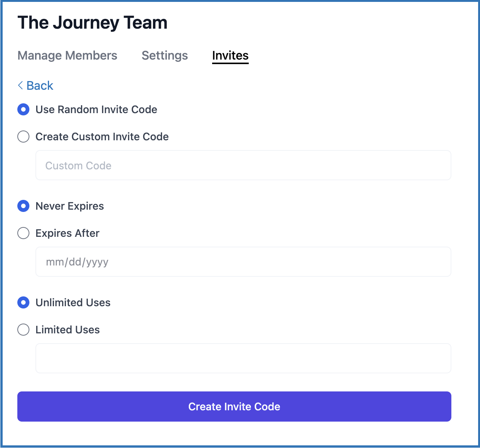This screenshot has width=480, height=448.
Task: Select the Never Expires radio button
Action: [23, 206]
